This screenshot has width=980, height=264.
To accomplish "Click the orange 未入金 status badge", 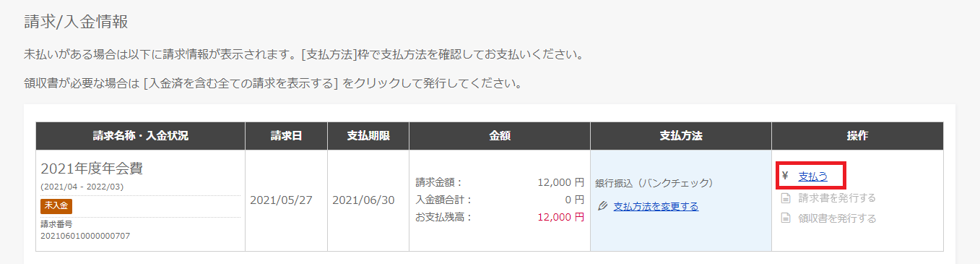I will (x=56, y=206).
